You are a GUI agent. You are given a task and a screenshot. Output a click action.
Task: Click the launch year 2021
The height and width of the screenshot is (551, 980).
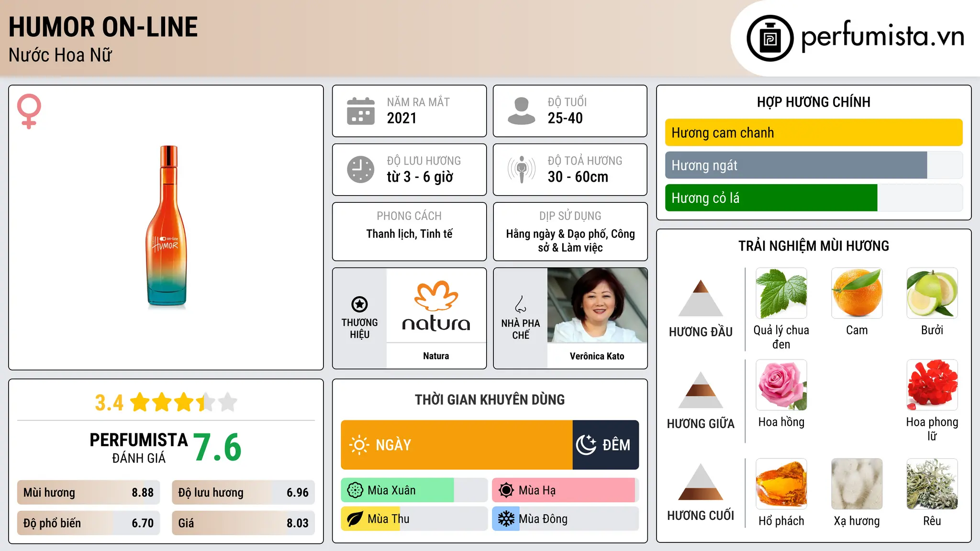click(402, 118)
